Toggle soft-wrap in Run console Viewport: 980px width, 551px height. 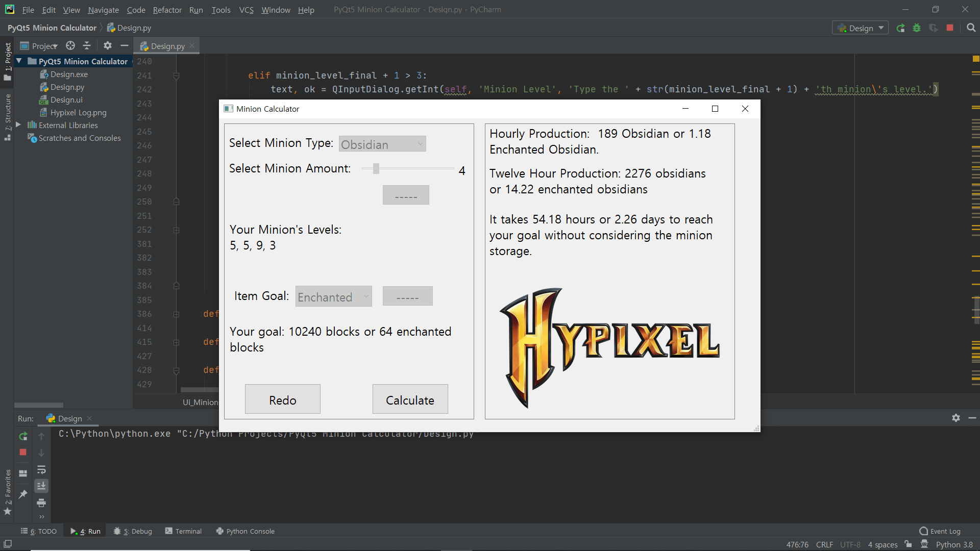click(x=41, y=469)
